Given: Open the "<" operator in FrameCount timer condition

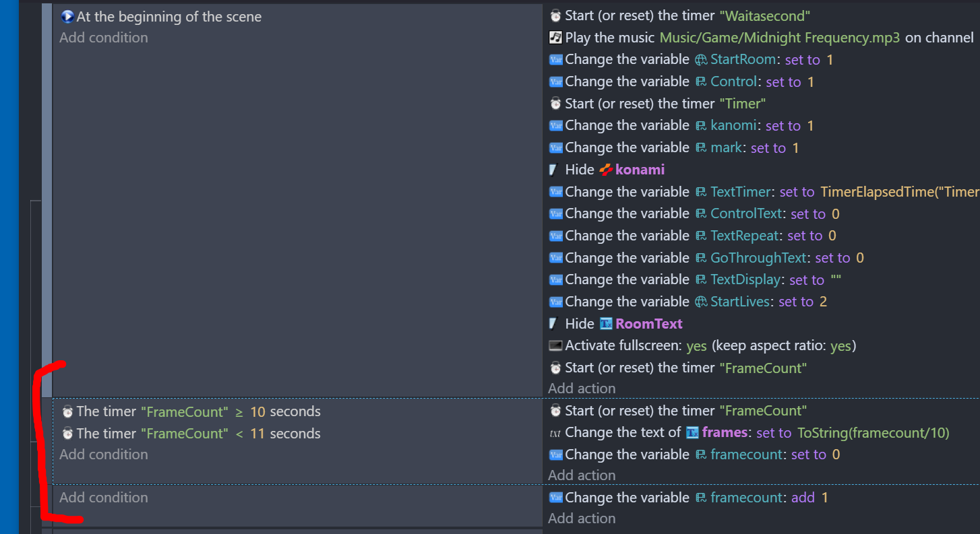Looking at the screenshot, I should (x=239, y=434).
